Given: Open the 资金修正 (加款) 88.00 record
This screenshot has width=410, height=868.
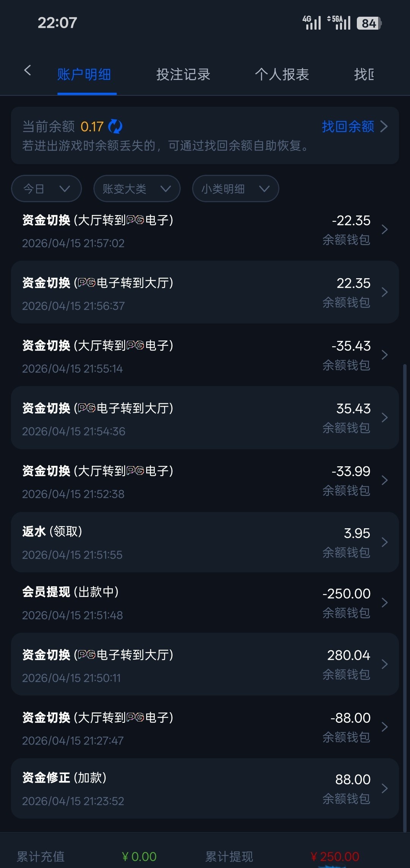Looking at the screenshot, I should point(205,789).
